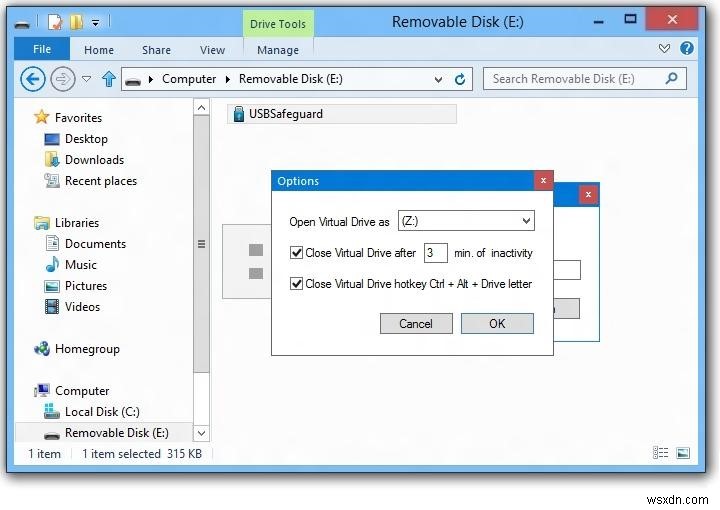Screen dimensions: 720x510
Task: Open the Virtual Drive letter dropdown
Action: pyautogui.click(x=526, y=221)
